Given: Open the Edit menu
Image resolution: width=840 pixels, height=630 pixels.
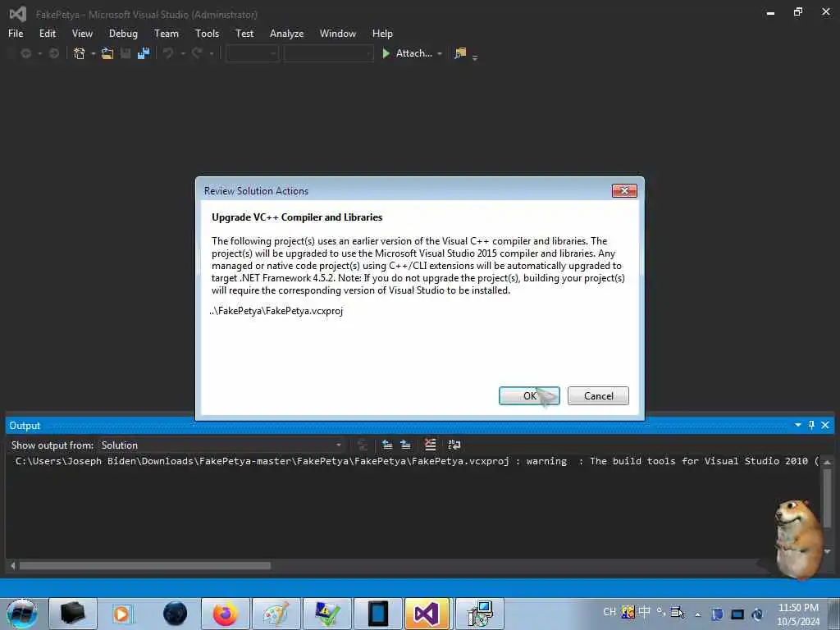Looking at the screenshot, I should click(x=47, y=33).
